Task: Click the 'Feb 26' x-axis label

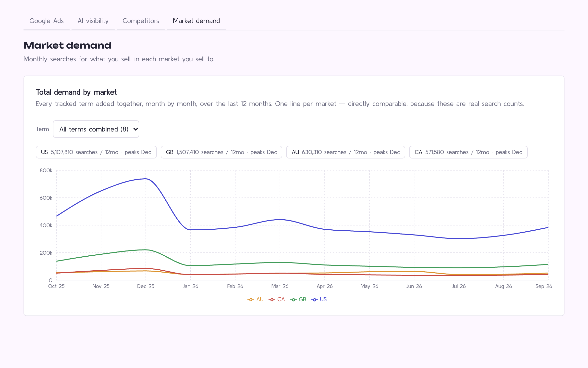Action: pos(235,286)
